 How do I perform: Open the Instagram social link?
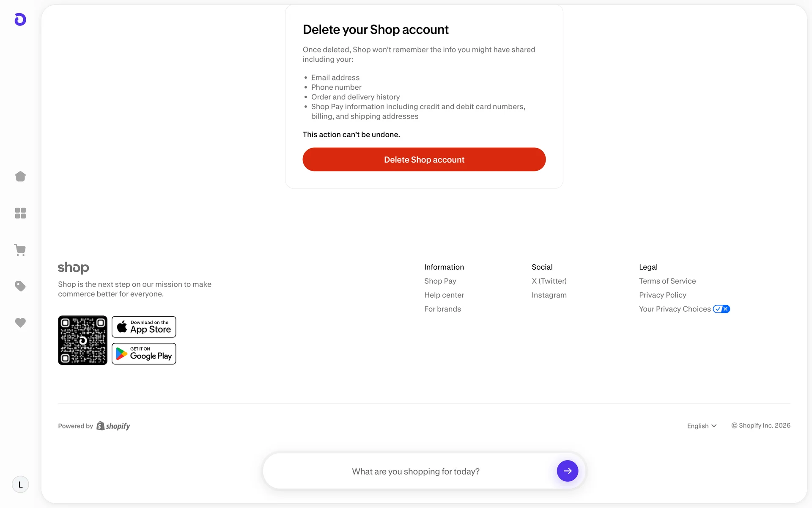(549, 295)
